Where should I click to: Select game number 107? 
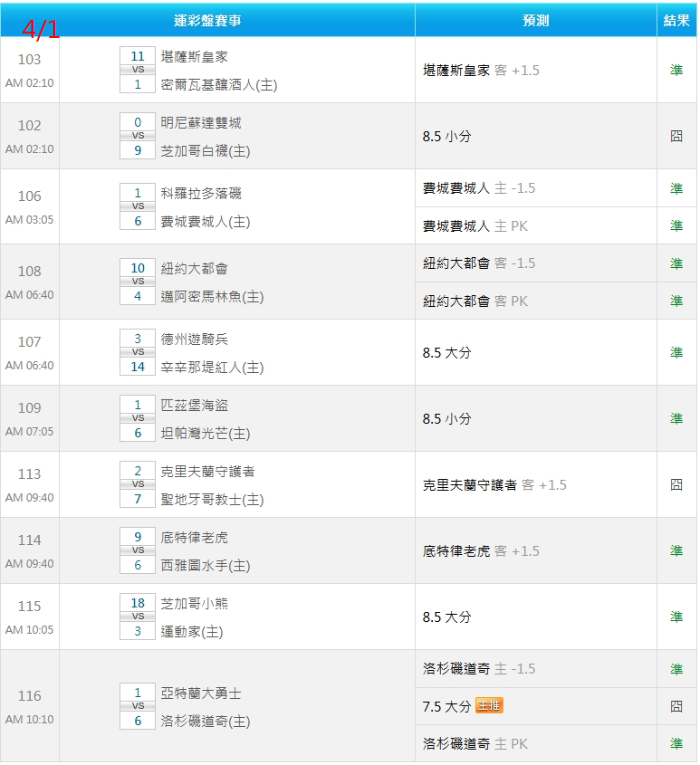coord(29,342)
